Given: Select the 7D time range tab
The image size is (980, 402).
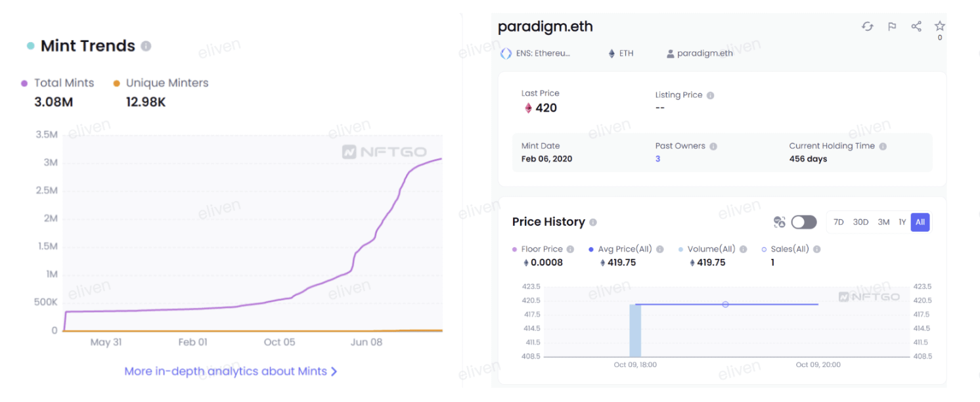Looking at the screenshot, I should pos(839,222).
